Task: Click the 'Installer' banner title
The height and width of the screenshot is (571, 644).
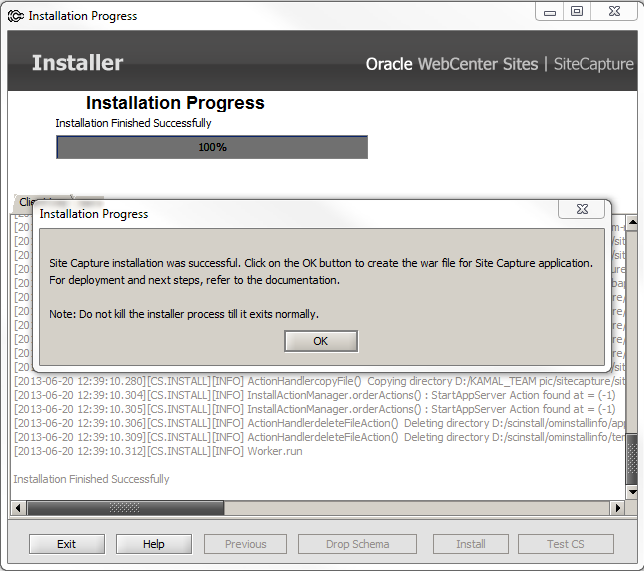Action: [x=78, y=63]
